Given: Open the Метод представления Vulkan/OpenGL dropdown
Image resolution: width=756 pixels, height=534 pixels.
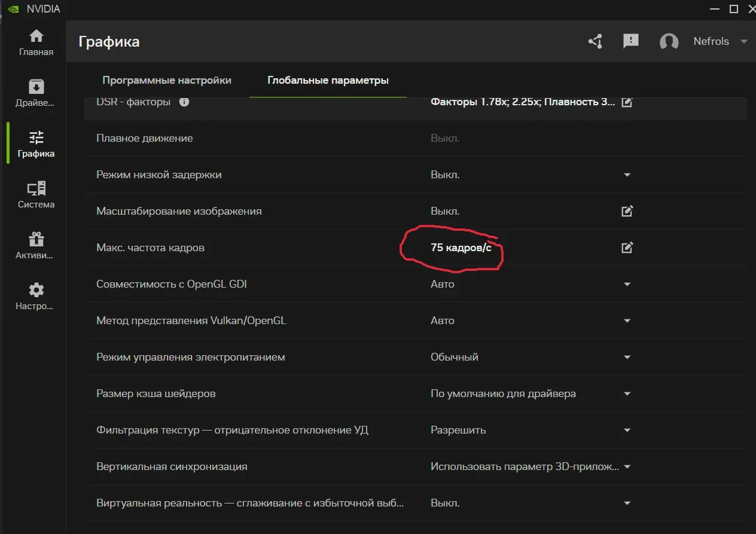Looking at the screenshot, I should click(627, 321).
